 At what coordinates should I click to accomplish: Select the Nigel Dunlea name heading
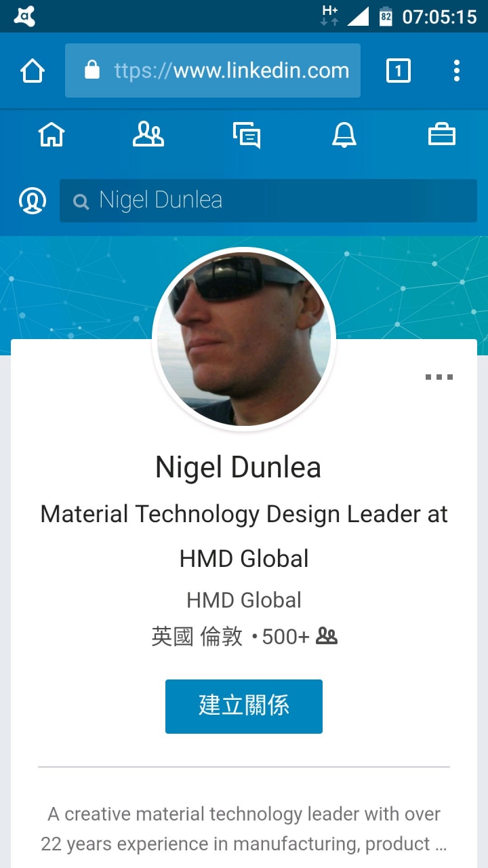click(x=238, y=468)
